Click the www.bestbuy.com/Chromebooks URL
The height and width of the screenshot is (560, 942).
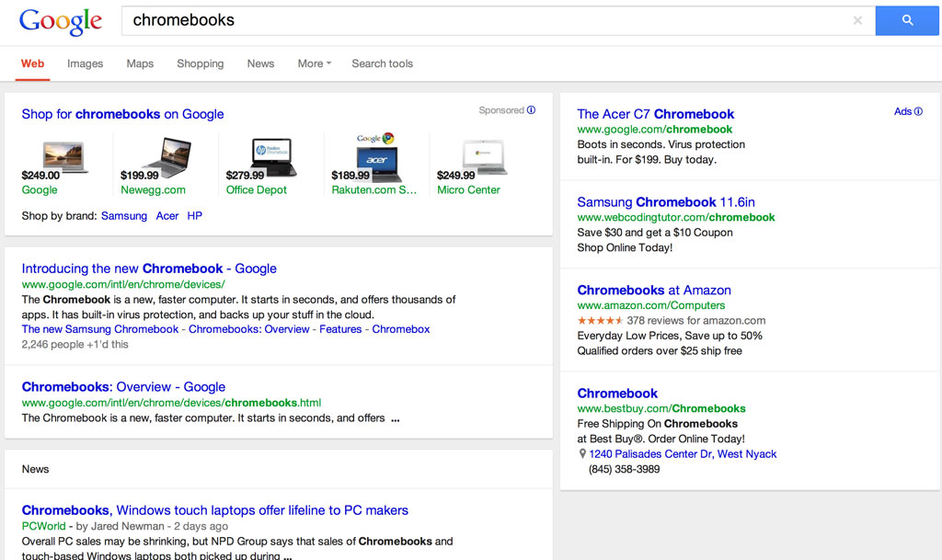pos(661,409)
